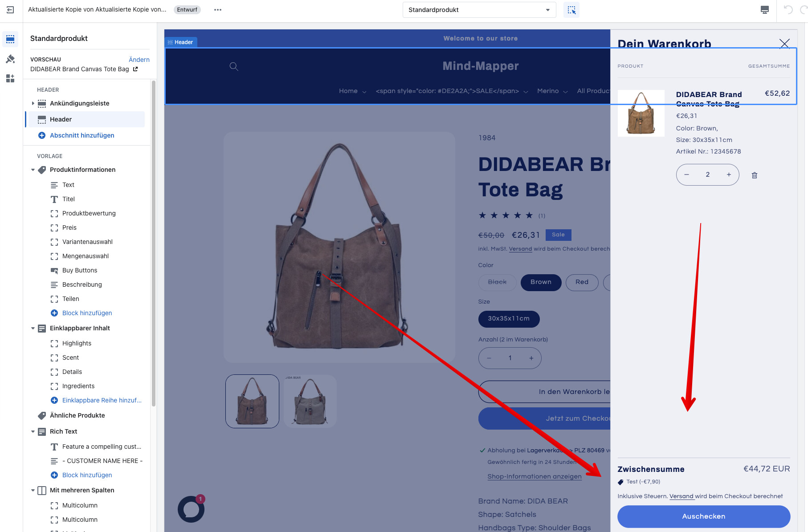The height and width of the screenshot is (532, 808).
Task: Toggle the inspector selection tool icon
Action: point(571,10)
